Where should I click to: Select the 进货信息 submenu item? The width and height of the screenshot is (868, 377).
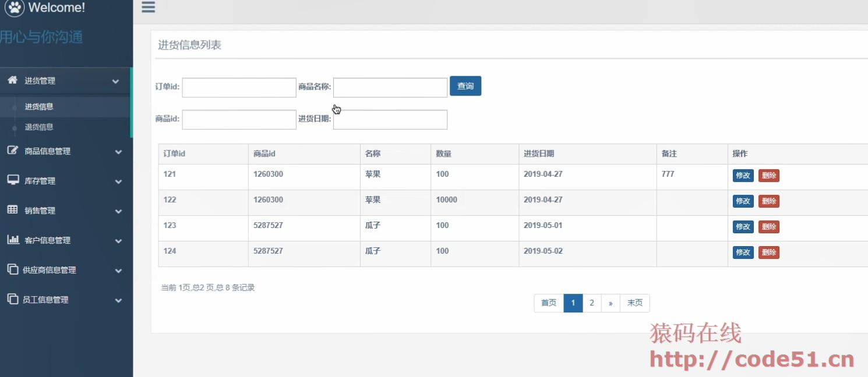(39, 106)
